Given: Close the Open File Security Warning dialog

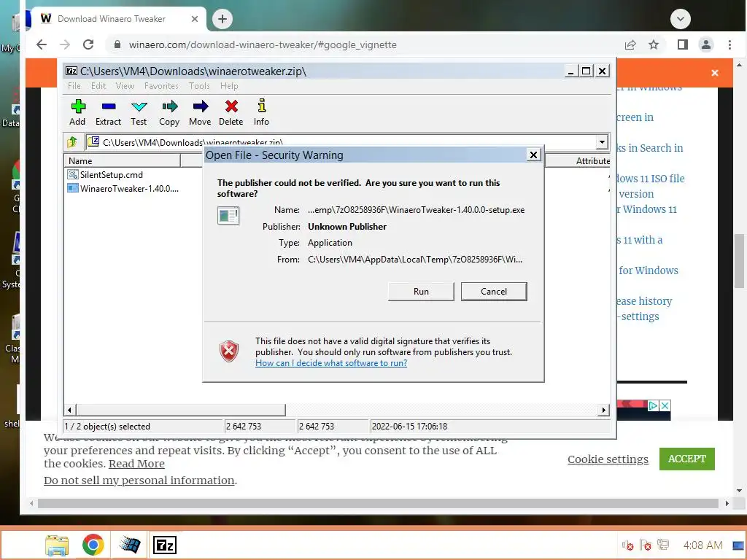Looking at the screenshot, I should (x=533, y=155).
